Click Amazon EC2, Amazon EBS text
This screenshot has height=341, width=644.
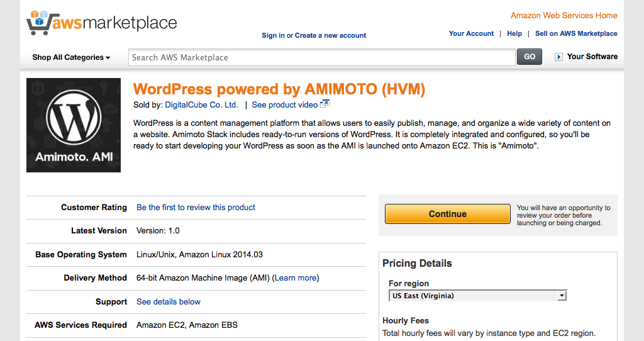(x=187, y=325)
